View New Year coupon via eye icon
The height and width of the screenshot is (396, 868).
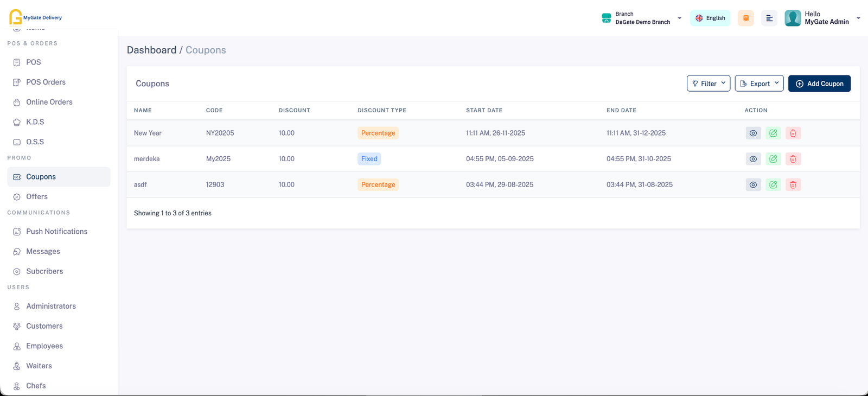(x=753, y=133)
